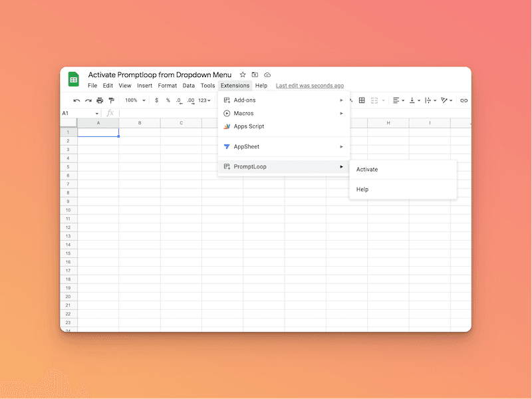Open the last edit history link

(x=310, y=86)
